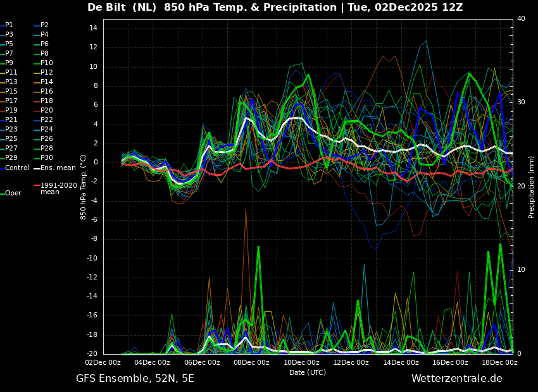
Task: Click the '04Dec 00z' date tick
Action: (153, 362)
